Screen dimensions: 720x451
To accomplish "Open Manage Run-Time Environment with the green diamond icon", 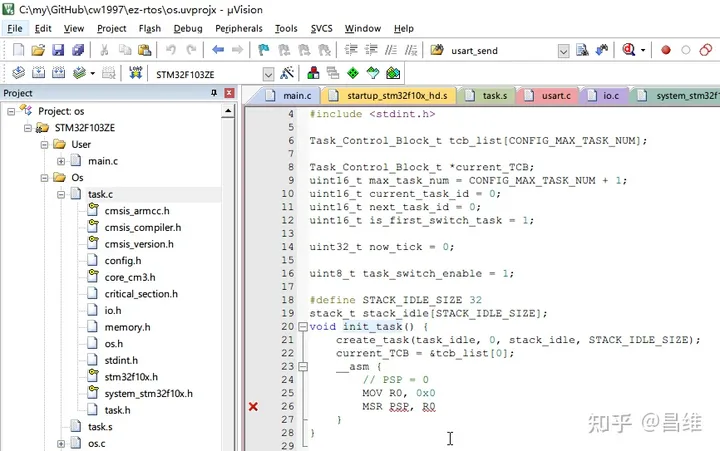I will pyautogui.click(x=353, y=73).
